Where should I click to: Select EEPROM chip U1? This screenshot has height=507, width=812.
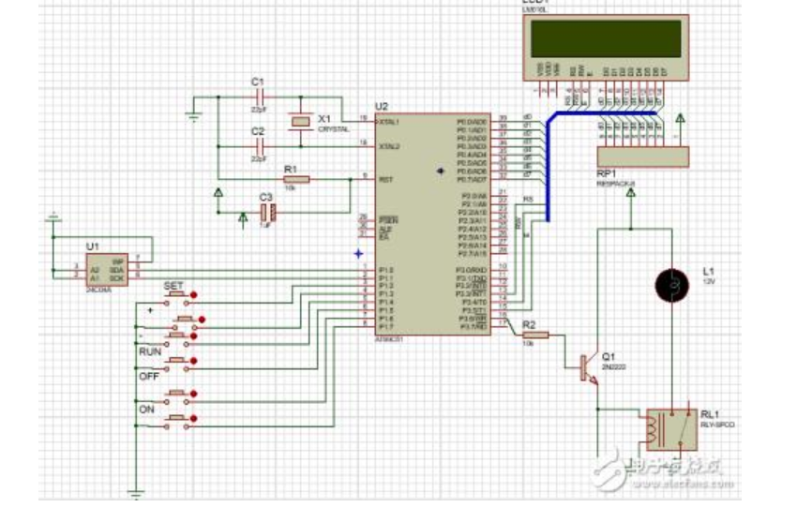pyautogui.click(x=107, y=269)
